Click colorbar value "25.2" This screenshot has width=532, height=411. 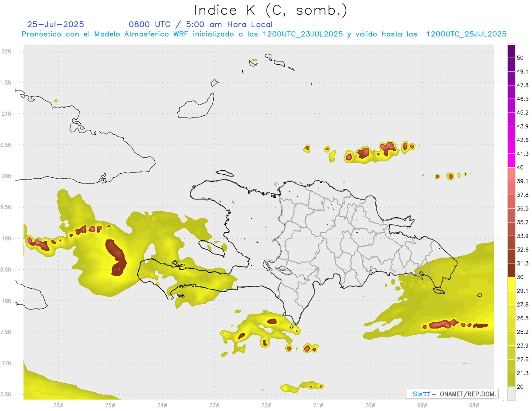523,332
